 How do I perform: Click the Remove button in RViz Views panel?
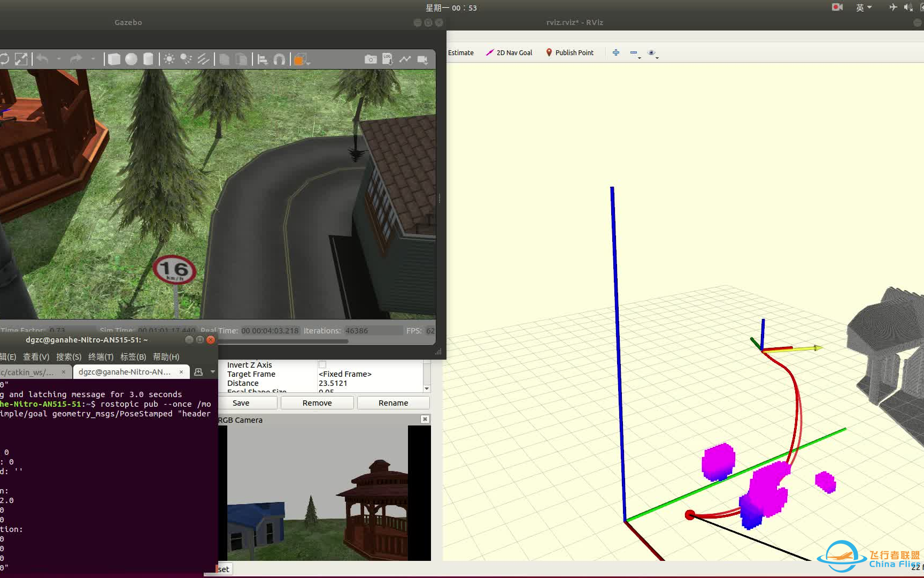pos(317,403)
